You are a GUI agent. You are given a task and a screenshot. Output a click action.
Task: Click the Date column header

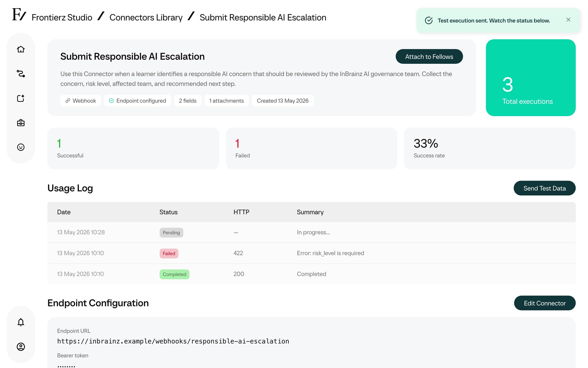tap(64, 212)
